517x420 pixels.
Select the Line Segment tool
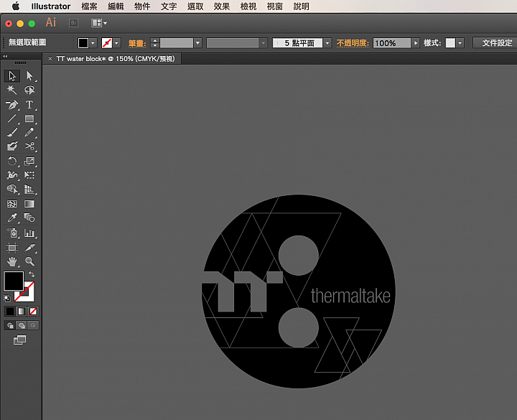[x=12, y=118]
